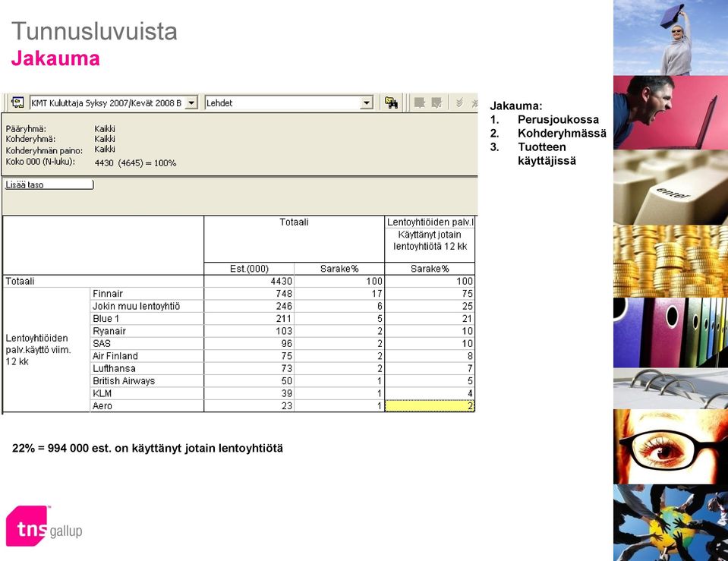Click the Käyttänyt jotain lentoyhtiötä 12 kk header
The width and height of the screenshot is (728, 561).
point(430,241)
